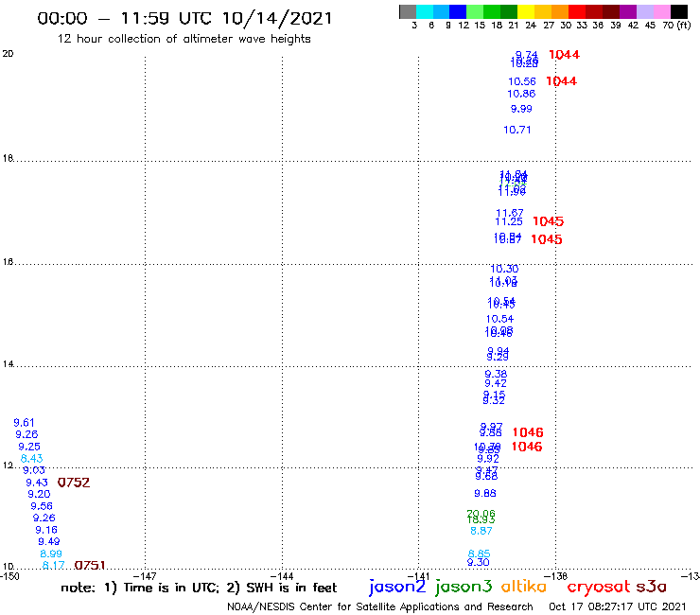Click the longitude axis label -138
The height and width of the screenshot is (615, 700).
click(x=555, y=576)
